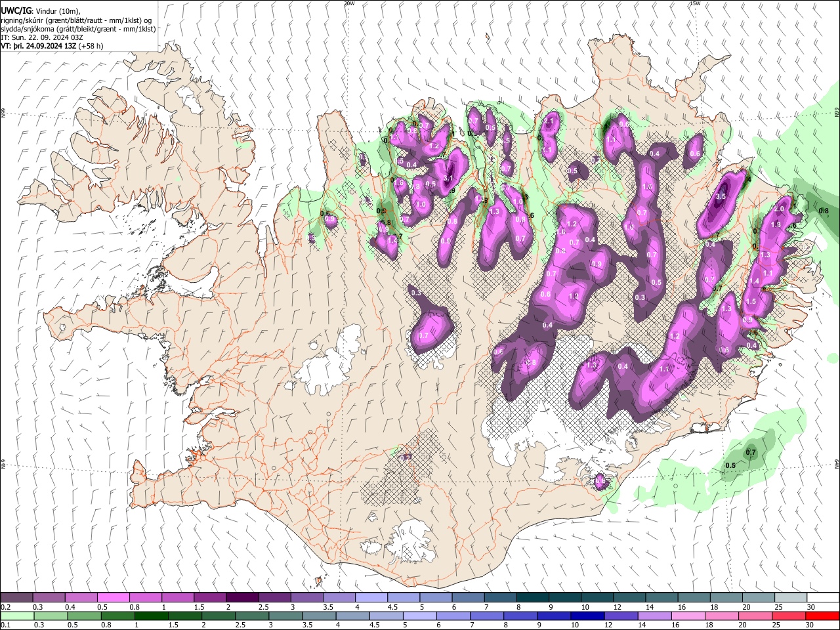Screen dimensions: 840x630
Task: Click the 'rigning/skúrir' legend description line
Action: pos(77,20)
